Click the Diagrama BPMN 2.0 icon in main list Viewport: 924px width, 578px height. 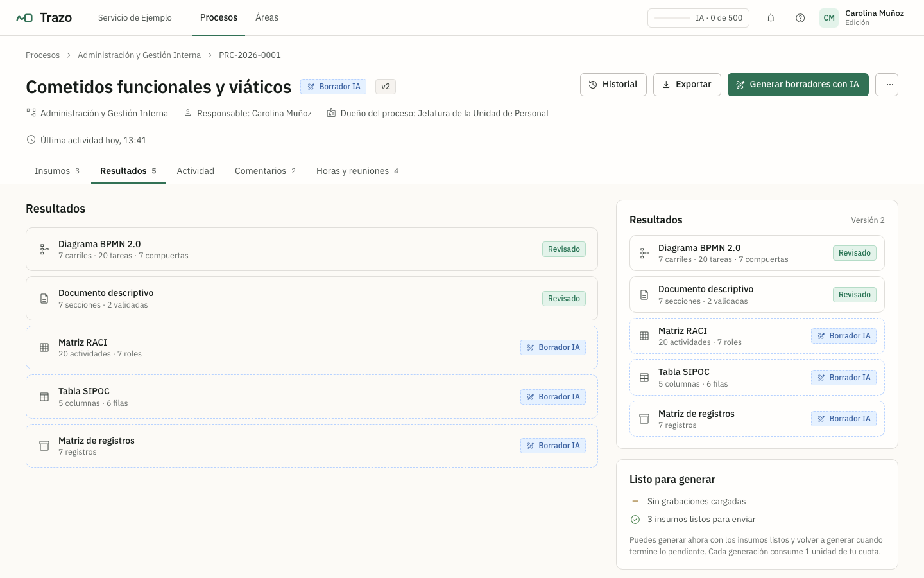click(x=44, y=249)
